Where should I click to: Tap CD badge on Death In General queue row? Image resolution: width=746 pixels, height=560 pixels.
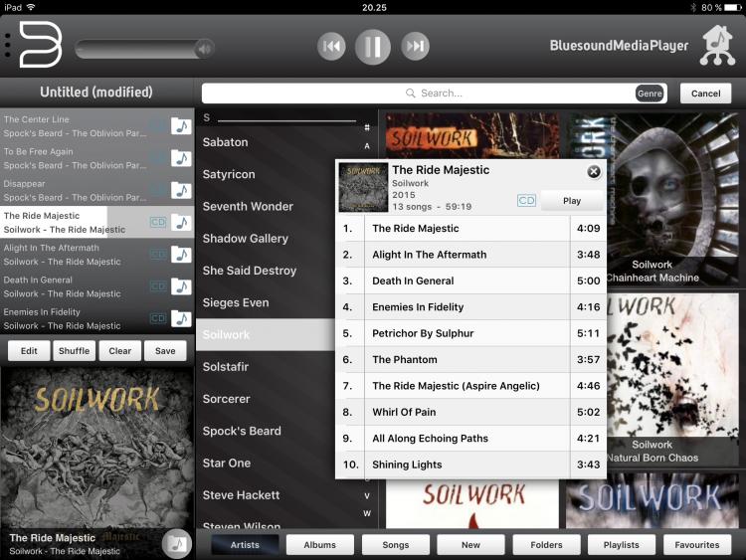click(158, 286)
